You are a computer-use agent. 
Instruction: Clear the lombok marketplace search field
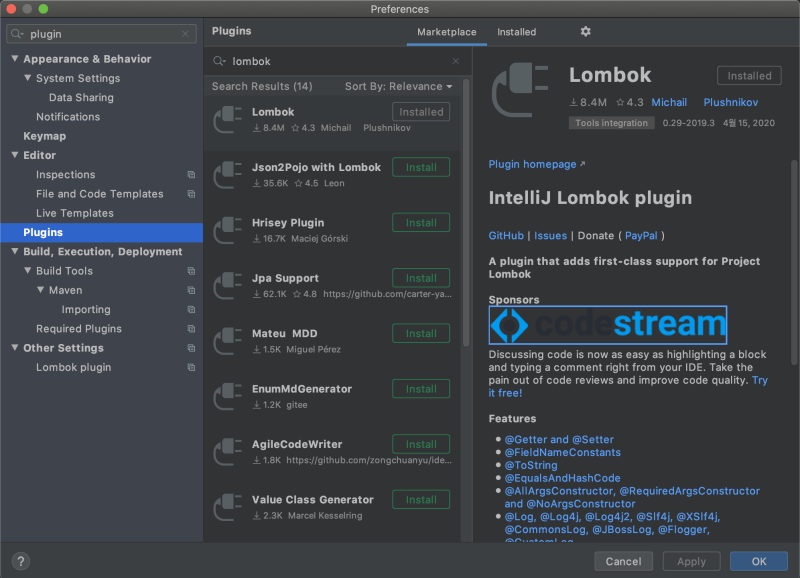456,61
